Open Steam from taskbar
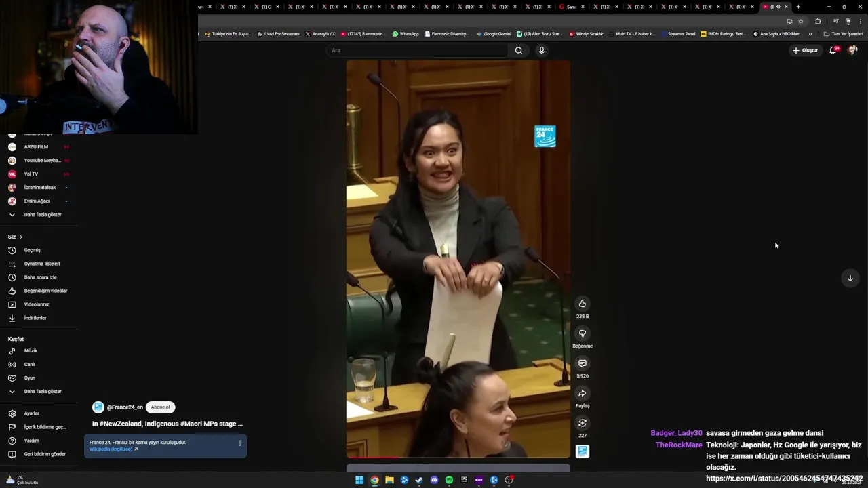868x488 pixels. coord(419,480)
